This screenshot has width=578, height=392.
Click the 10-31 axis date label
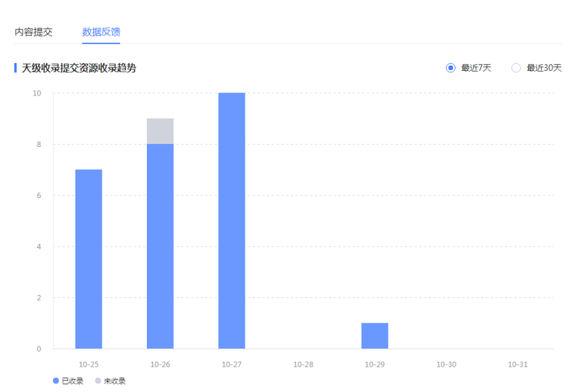[518, 365]
